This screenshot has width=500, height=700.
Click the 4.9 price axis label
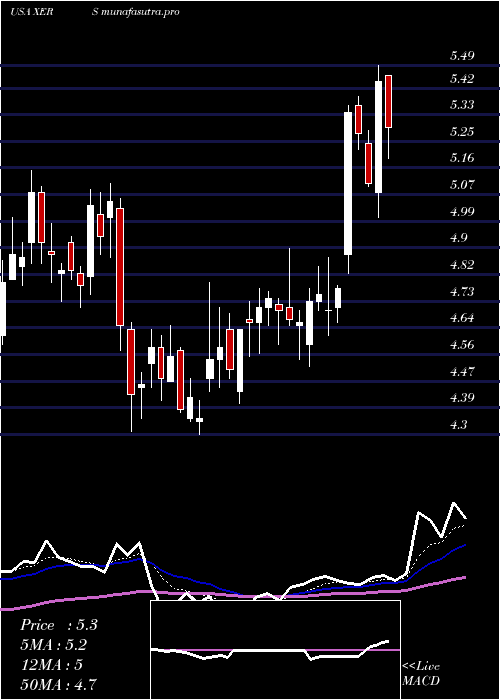459,238
